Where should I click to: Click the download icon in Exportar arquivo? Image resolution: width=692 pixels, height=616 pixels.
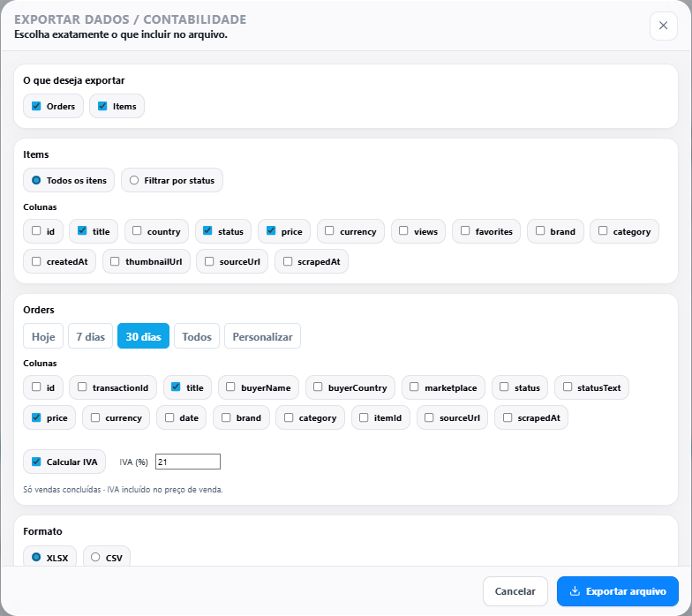click(x=575, y=591)
